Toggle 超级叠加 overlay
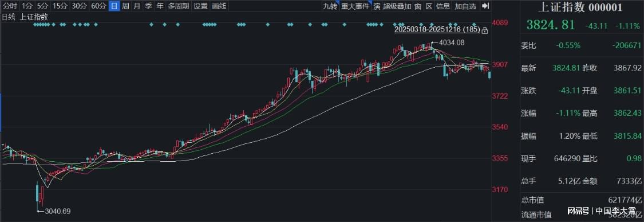This screenshot has width=644, height=222. click(x=397, y=6)
